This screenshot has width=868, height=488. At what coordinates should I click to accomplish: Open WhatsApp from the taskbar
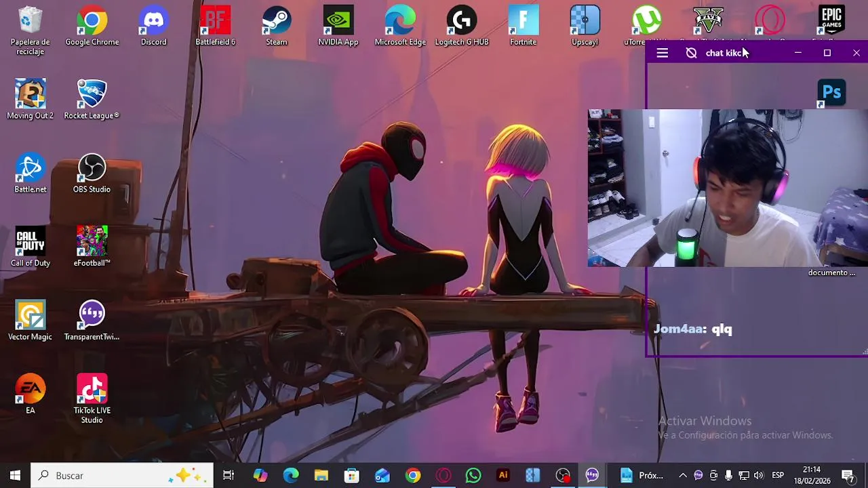click(473, 476)
